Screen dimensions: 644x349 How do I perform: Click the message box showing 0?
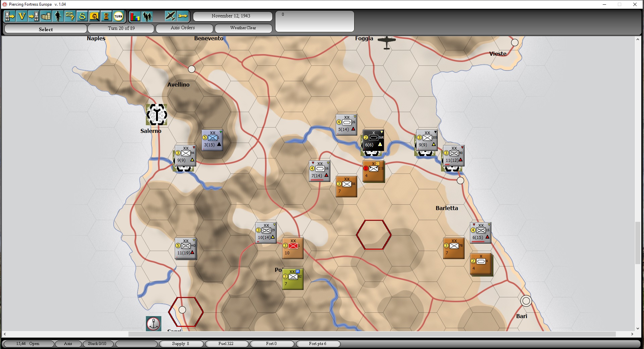(315, 21)
